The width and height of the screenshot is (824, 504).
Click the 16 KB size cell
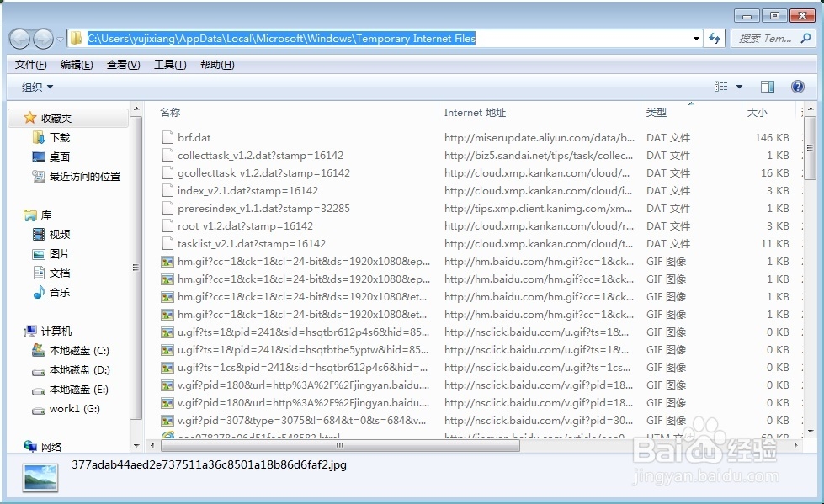774,172
